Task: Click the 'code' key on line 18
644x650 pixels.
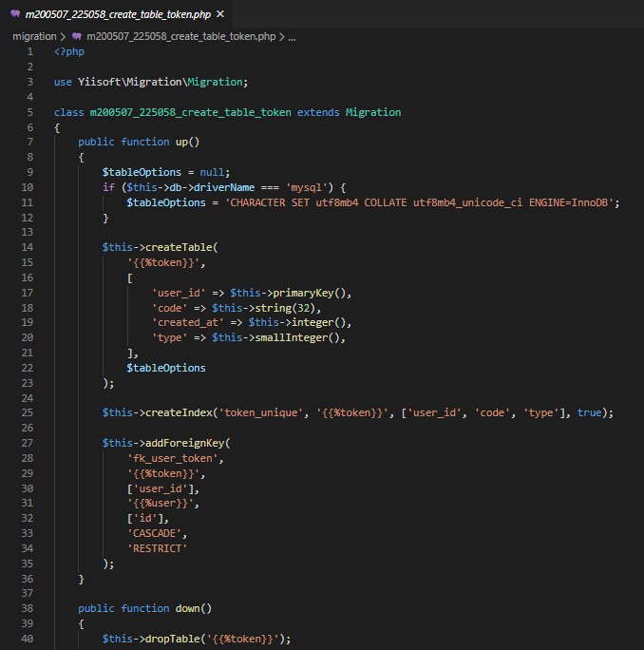Action: 169,308
